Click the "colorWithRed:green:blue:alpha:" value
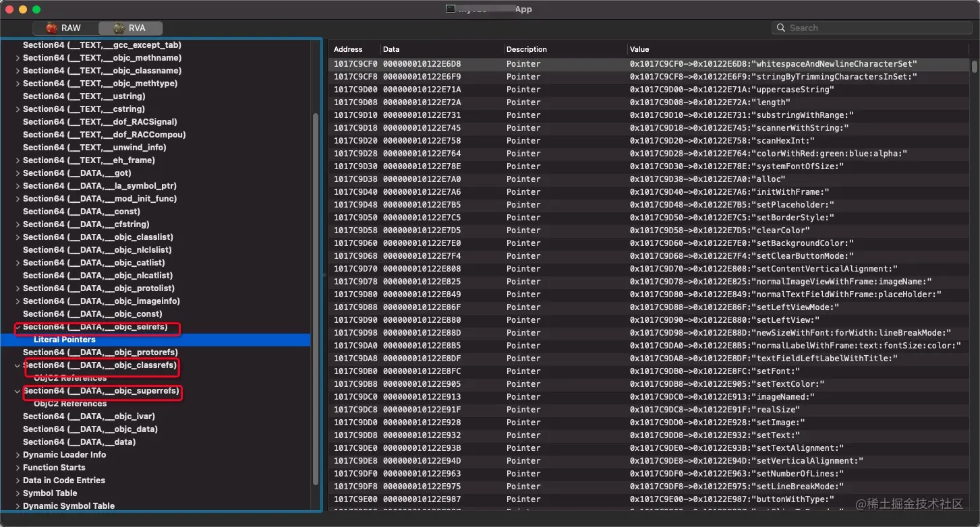 768,154
